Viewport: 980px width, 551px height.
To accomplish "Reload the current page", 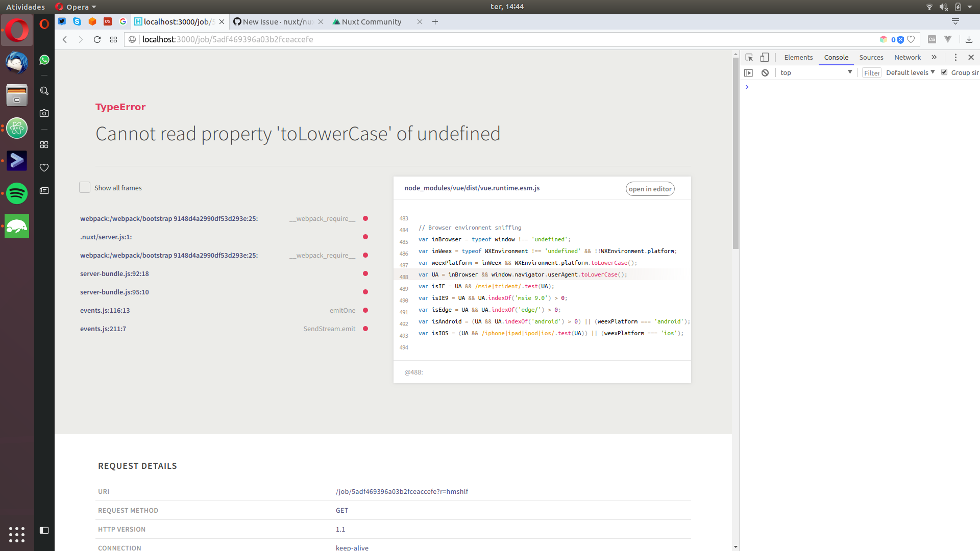I will click(x=97, y=39).
